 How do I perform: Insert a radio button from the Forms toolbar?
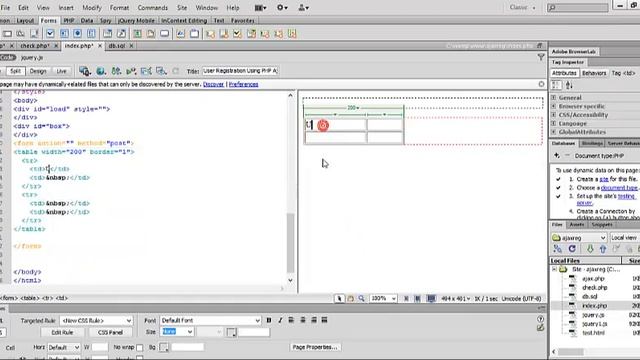coord(78,33)
